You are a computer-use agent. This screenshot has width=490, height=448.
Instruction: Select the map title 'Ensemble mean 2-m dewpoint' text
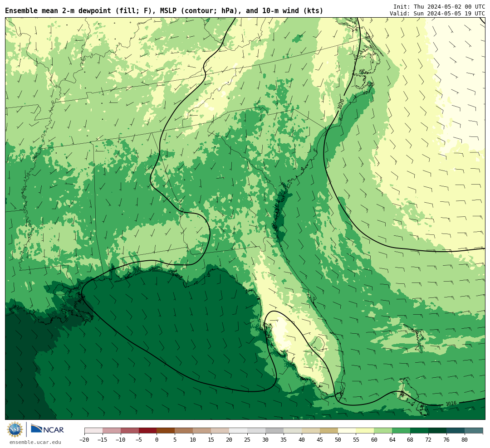pyautogui.click(x=58, y=11)
